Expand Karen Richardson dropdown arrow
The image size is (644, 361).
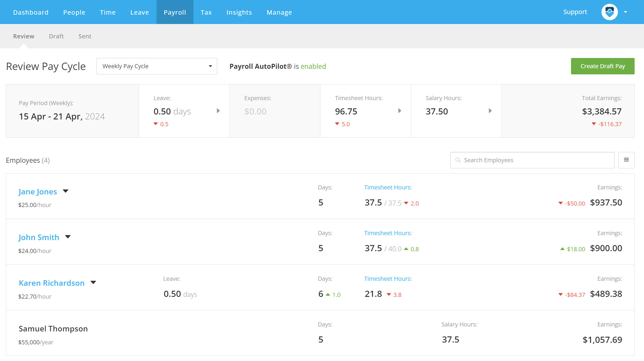[93, 283]
